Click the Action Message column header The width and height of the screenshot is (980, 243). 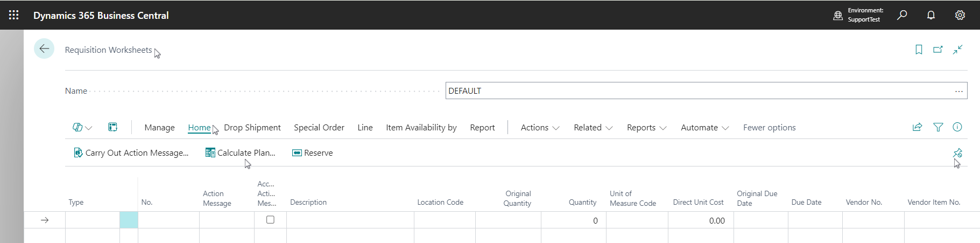(x=217, y=198)
